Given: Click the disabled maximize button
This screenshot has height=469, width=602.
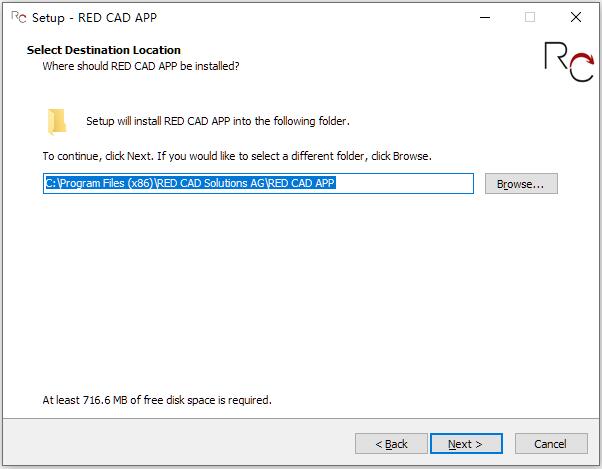Looking at the screenshot, I should pos(530,17).
